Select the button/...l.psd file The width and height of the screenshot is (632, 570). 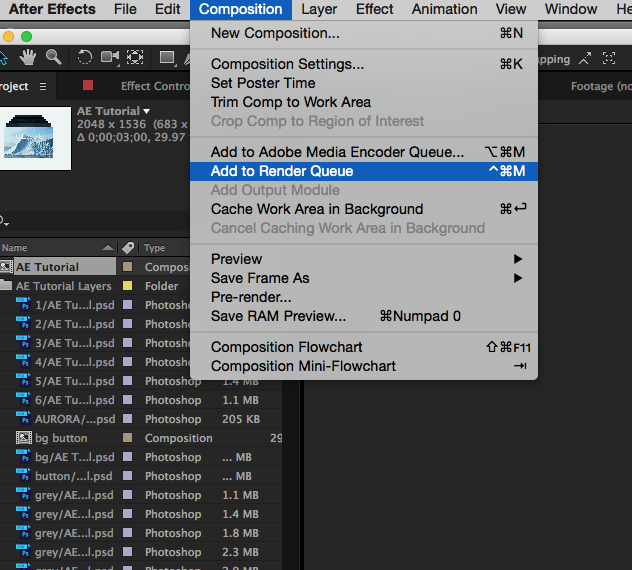[x=73, y=476]
